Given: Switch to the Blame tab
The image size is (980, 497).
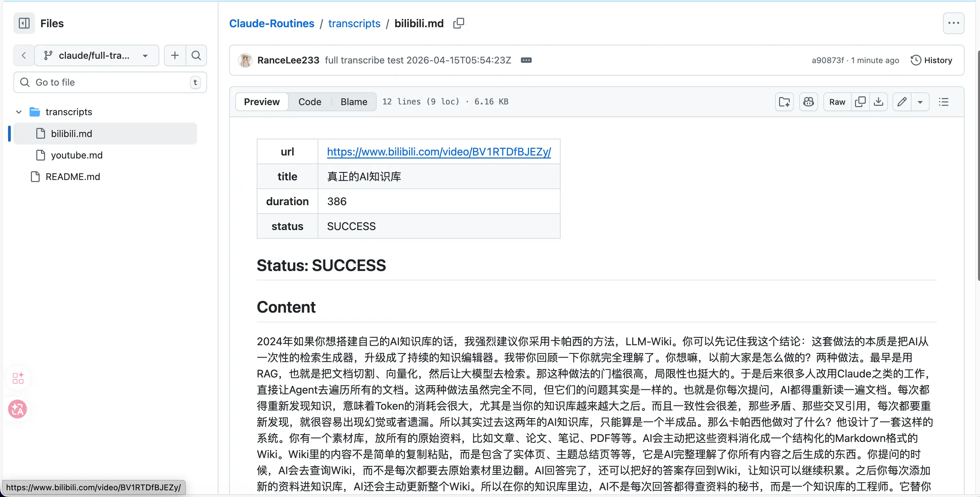Looking at the screenshot, I should point(354,101).
